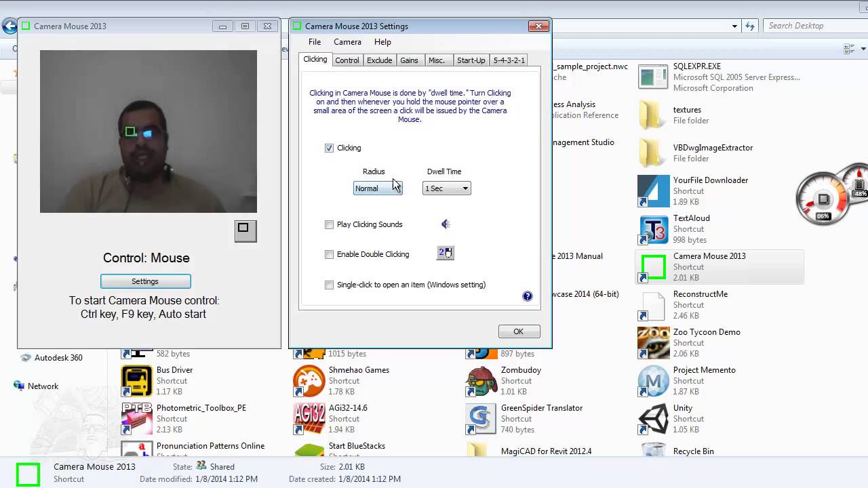868x488 pixels.
Task: Select the ReconstructMe shortcut icon
Action: pyautogui.click(x=653, y=305)
